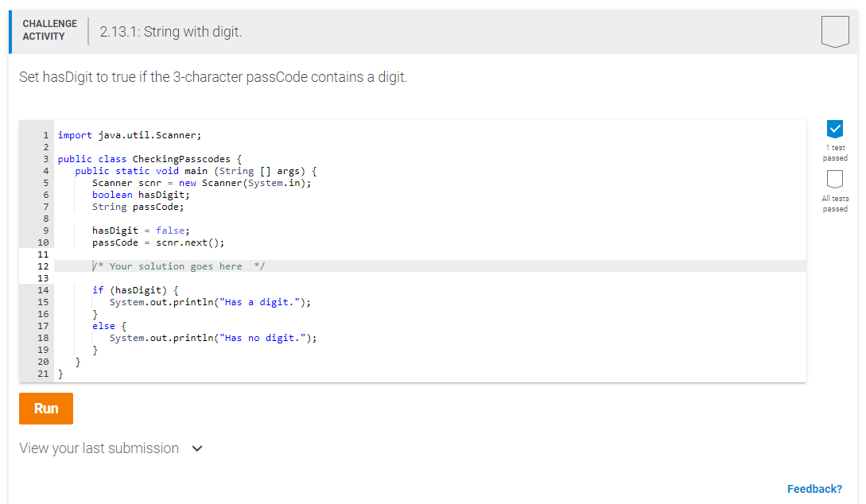
Task: Click the CHALLENGE ACTIVITY label
Action: 49,29
